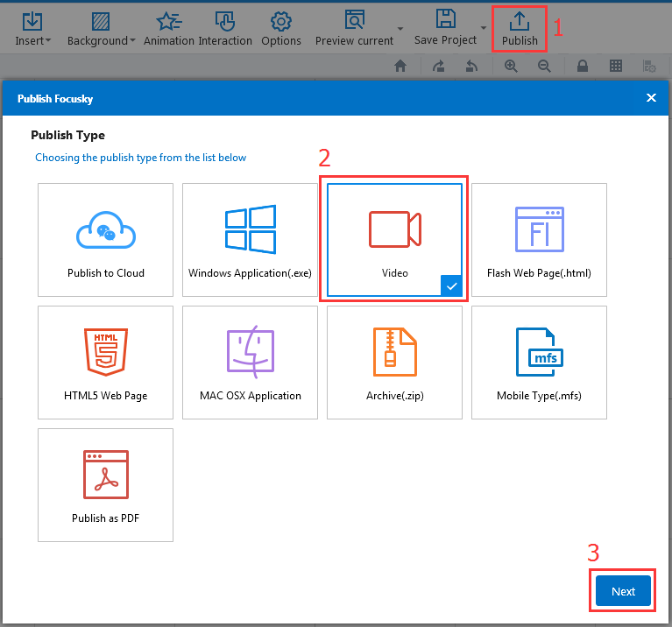Select MAC OSX Application option

(x=250, y=363)
